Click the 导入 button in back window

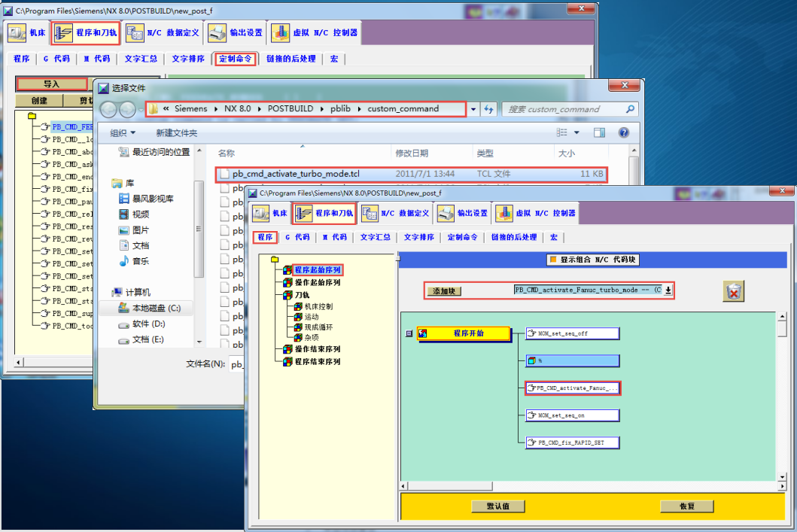(51, 84)
